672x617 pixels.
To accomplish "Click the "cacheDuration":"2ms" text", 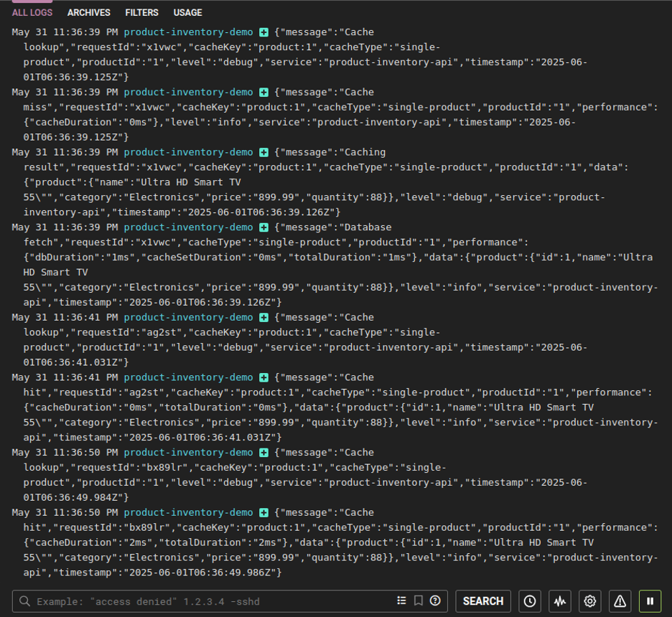I will pyautogui.click(x=91, y=542).
